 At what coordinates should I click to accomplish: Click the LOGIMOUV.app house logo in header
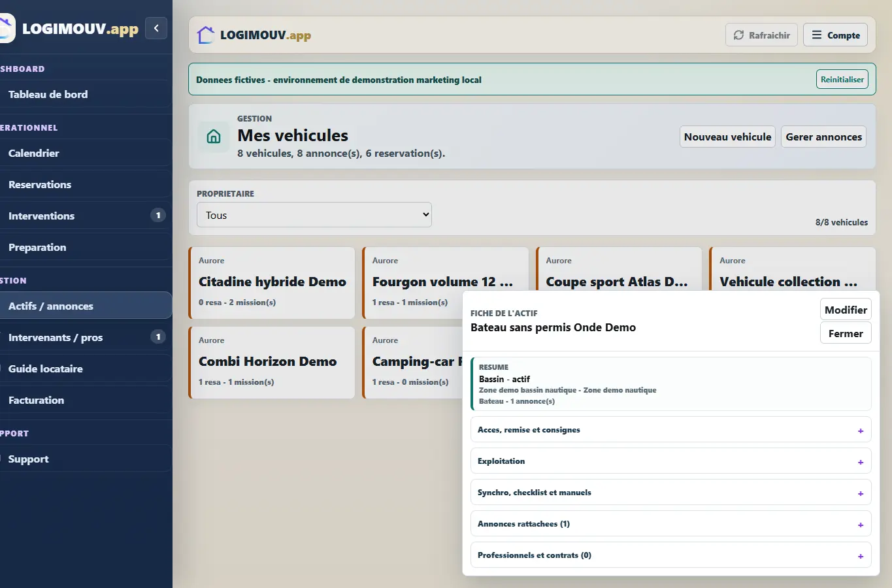206,35
